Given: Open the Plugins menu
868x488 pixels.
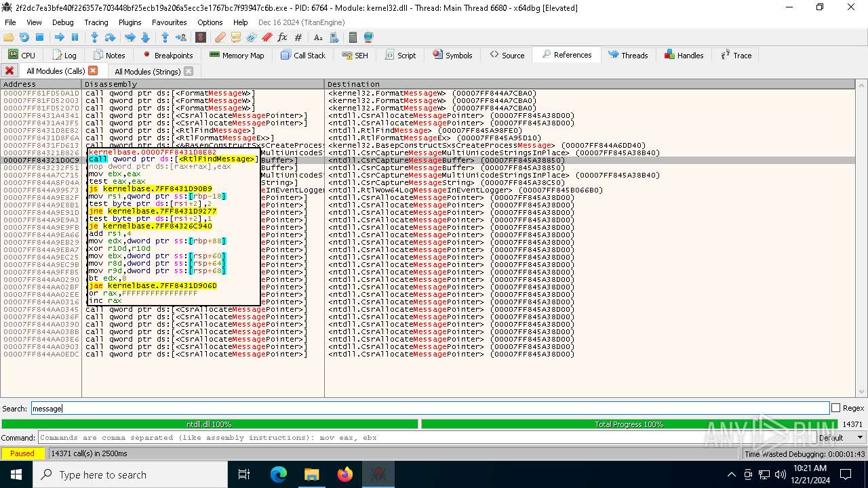Looking at the screenshot, I should click(x=130, y=22).
